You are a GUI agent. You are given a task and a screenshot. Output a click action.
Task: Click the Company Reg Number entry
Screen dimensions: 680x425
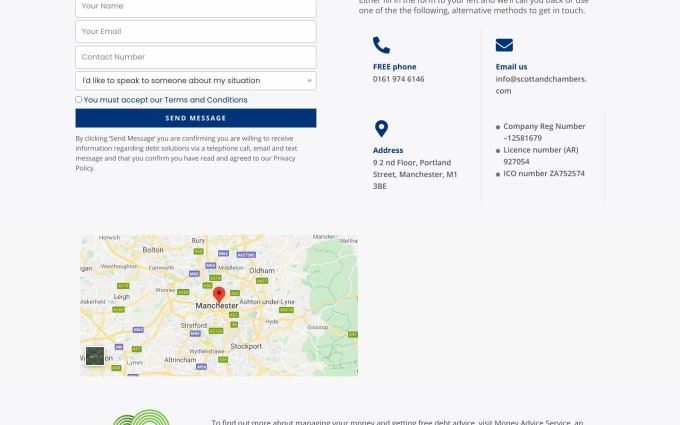pos(544,132)
